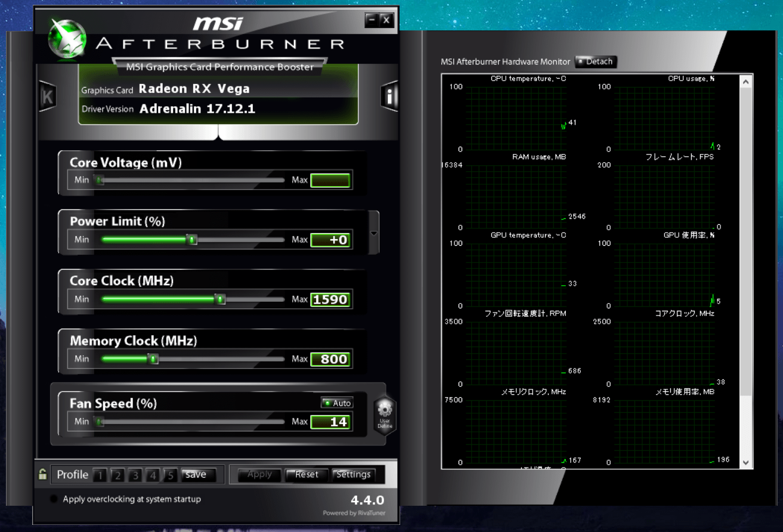Click the profile save button

coord(199,475)
